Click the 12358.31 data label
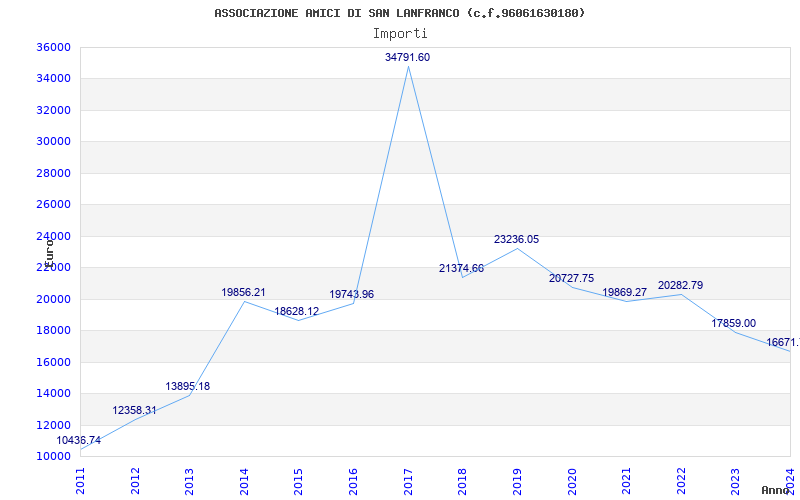 [x=135, y=410]
